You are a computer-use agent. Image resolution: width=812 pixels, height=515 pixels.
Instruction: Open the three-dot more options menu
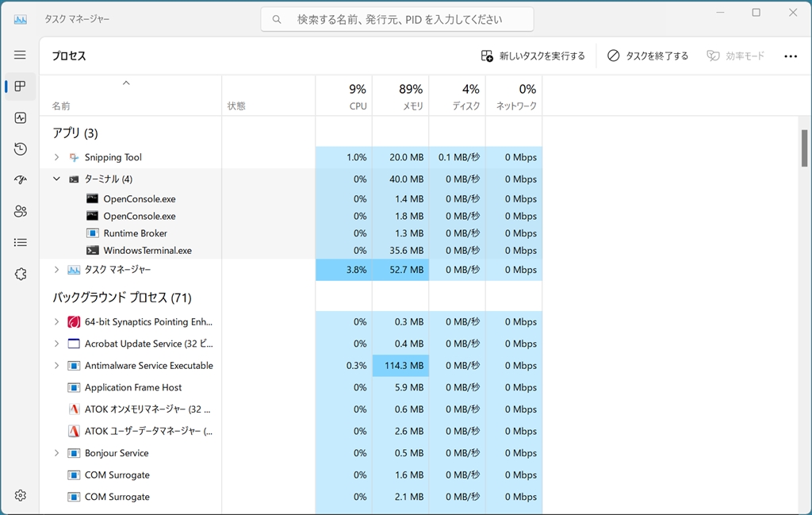click(x=791, y=56)
